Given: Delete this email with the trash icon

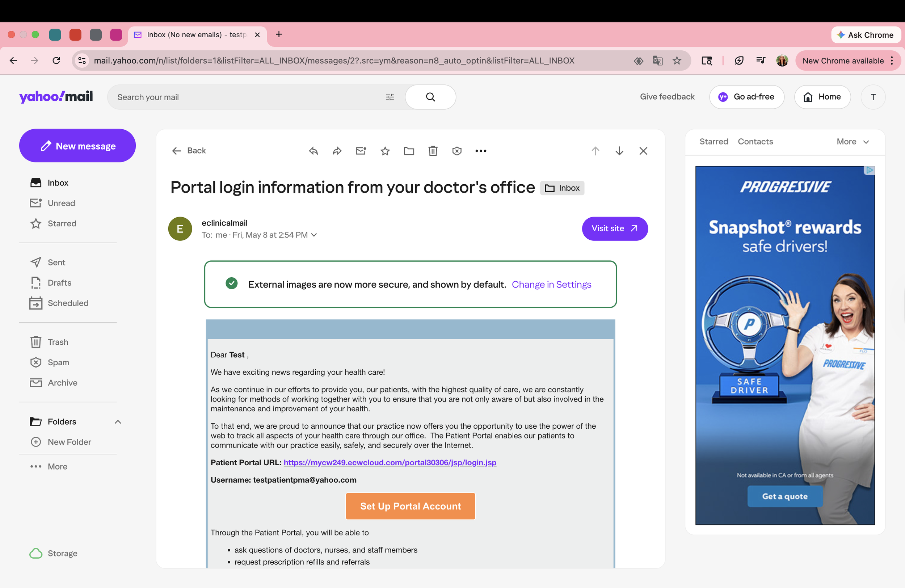Looking at the screenshot, I should pos(433,151).
